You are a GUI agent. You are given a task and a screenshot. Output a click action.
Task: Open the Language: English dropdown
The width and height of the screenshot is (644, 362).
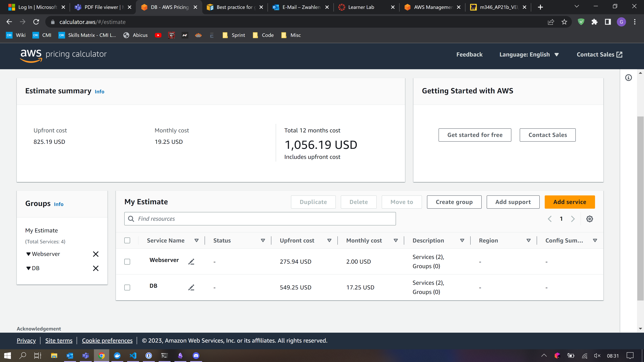529,54
